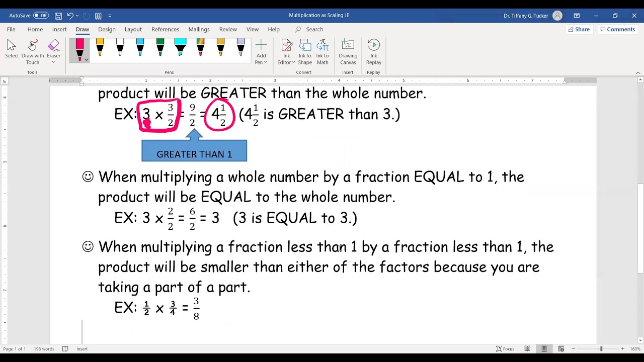This screenshot has height=362, width=644.
Task: Open the View tab
Action: [253, 29]
